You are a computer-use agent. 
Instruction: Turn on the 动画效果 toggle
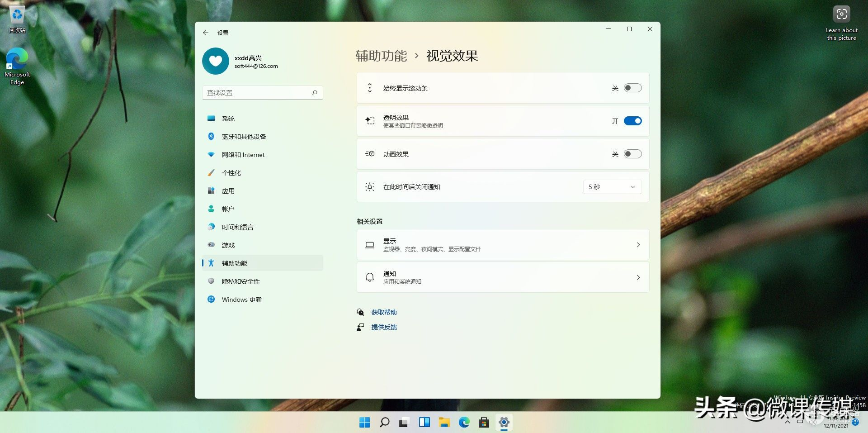(632, 154)
